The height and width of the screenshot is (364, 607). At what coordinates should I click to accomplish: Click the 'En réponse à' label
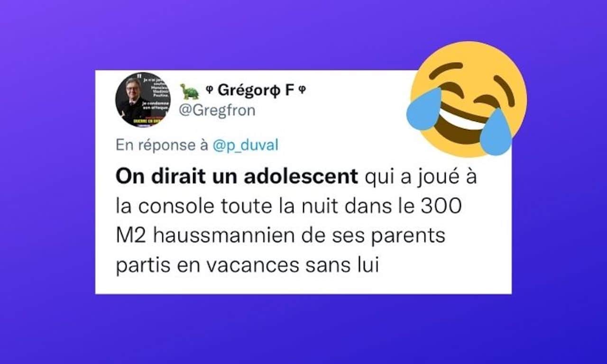point(162,146)
